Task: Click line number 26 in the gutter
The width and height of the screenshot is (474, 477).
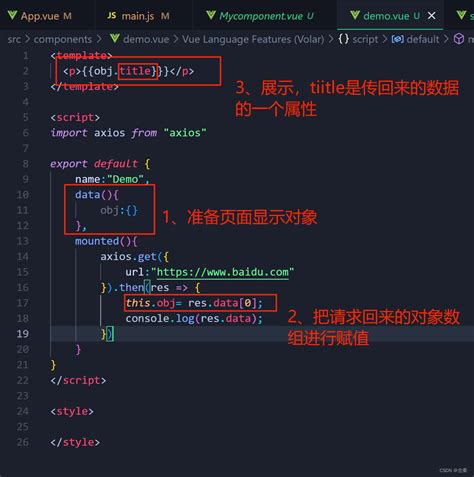Action: click(x=23, y=442)
